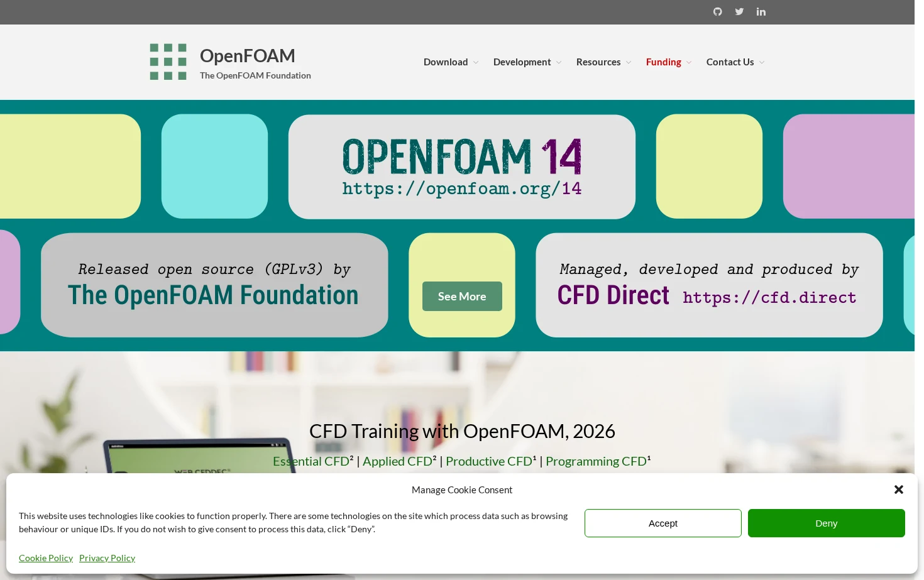Screen dimensions: 924x580
Task: Click the CFD Direct banner card
Action: [709, 285]
